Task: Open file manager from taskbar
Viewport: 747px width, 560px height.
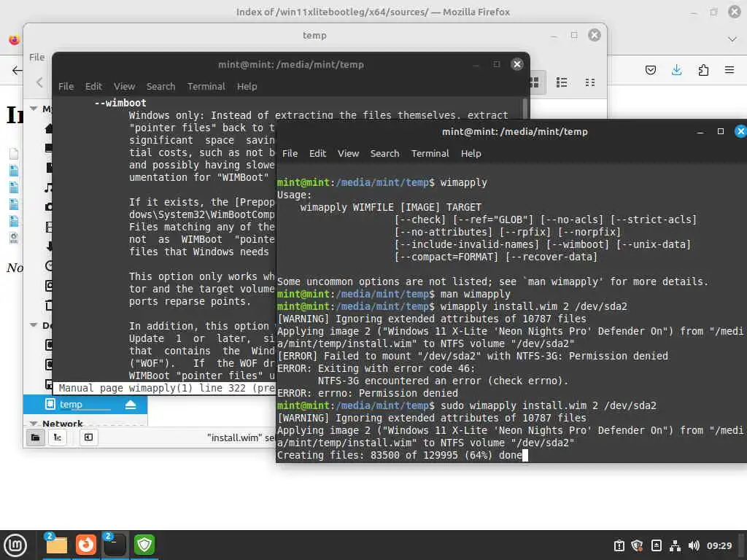Action: (x=56, y=545)
